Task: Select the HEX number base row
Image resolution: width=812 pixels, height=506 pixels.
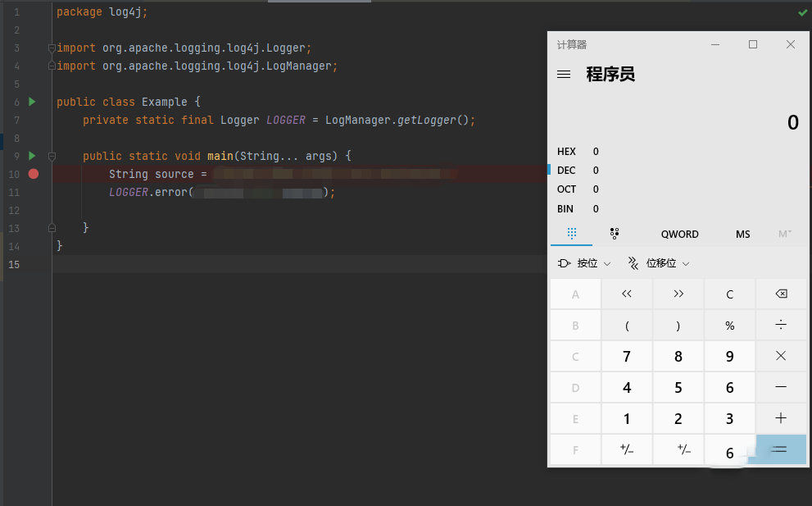Action: tap(678, 152)
